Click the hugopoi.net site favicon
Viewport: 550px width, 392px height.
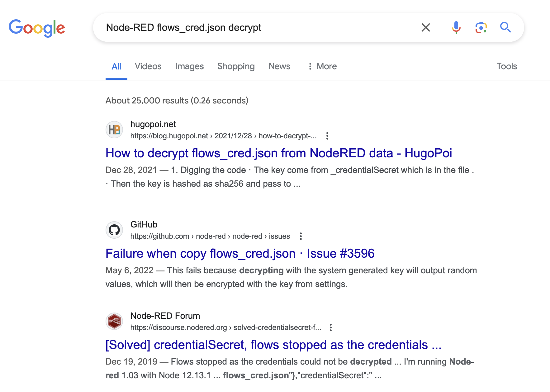click(x=114, y=130)
